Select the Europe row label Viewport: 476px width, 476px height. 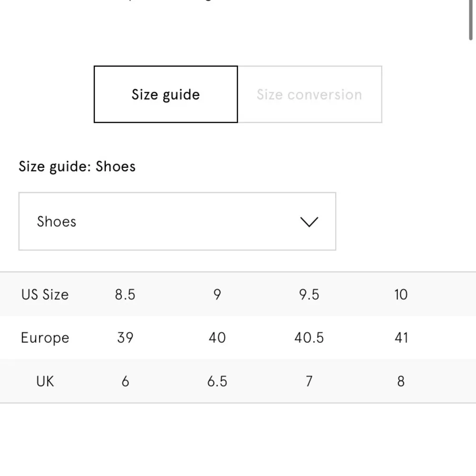pyautogui.click(x=45, y=337)
